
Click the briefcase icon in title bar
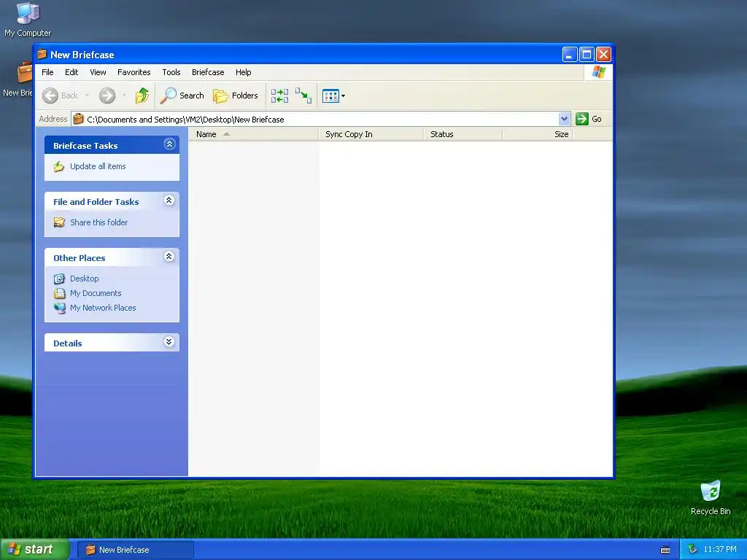(x=42, y=54)
